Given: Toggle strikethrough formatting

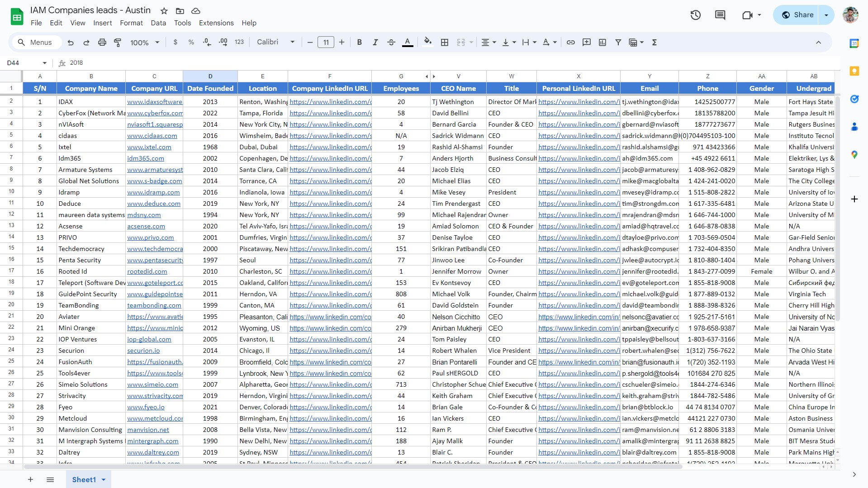Looking at the screenshot, I should 391,43.
